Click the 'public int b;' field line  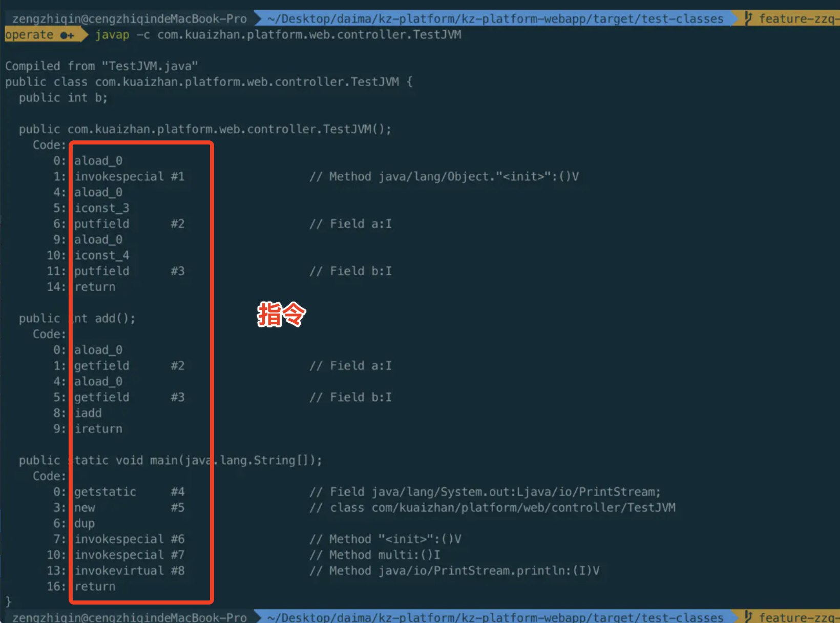(64, 98)
